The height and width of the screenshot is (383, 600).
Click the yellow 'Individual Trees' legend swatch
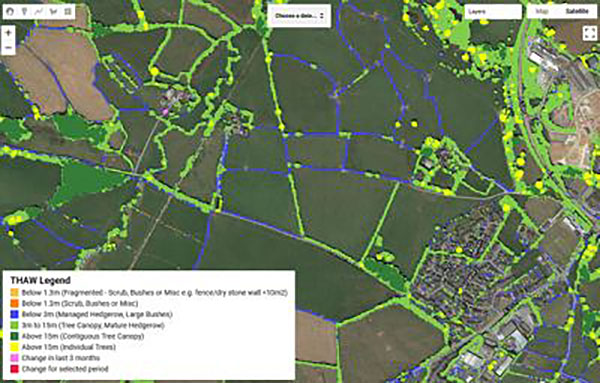(x=15, y=347)
